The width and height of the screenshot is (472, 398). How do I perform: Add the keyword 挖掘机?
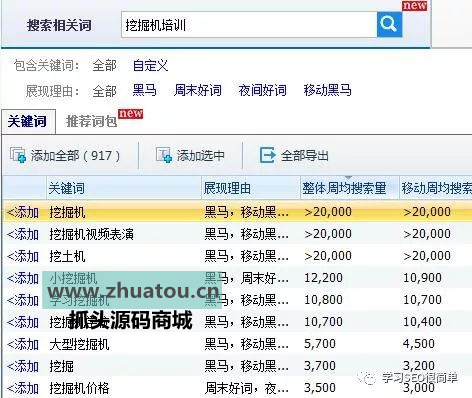(x=23, y=212)
